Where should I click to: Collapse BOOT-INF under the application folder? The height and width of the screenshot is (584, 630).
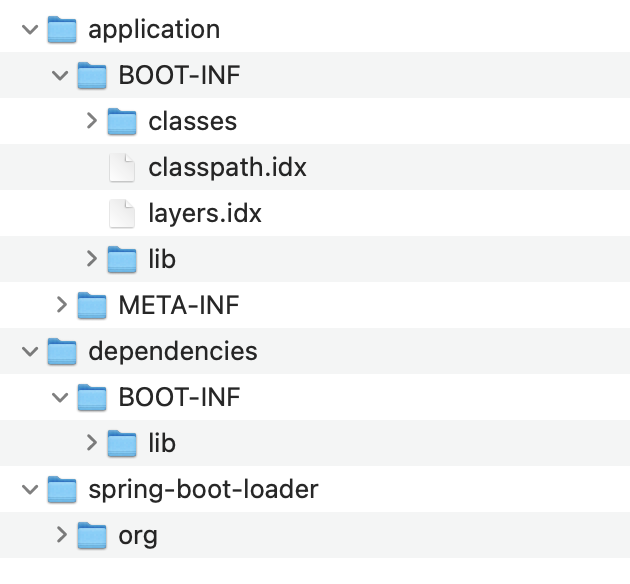click(58, 76)
